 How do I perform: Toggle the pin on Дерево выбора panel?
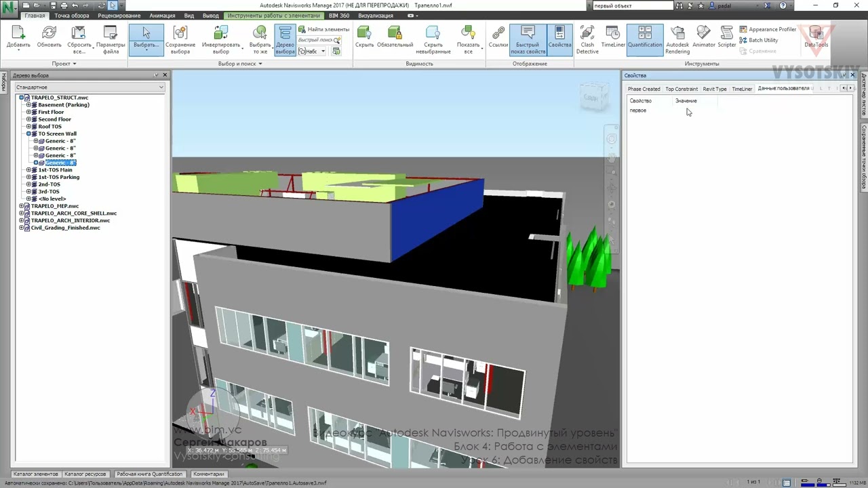coord(157,75)
